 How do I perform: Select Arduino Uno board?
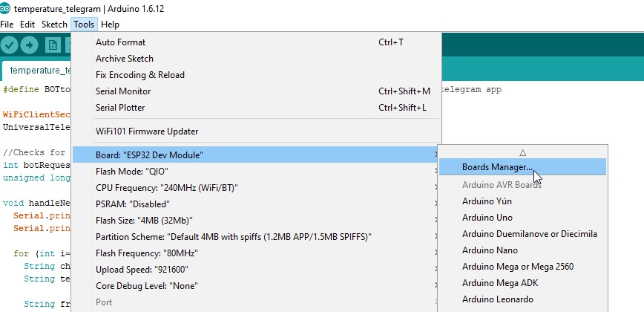point(522,218)
